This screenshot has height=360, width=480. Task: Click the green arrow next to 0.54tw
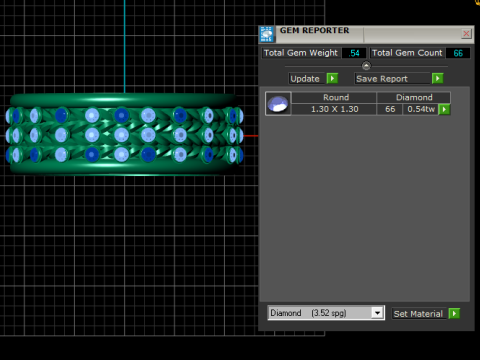pos(444,109)
